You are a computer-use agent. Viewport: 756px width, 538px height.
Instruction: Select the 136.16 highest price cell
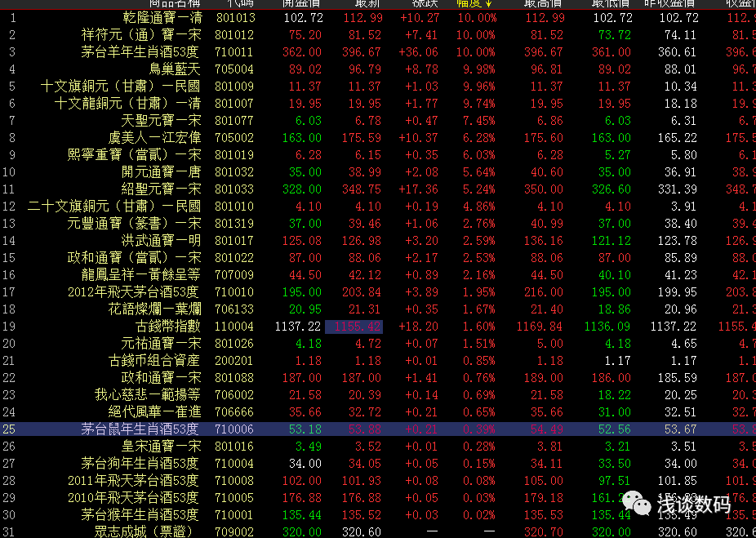543,241
